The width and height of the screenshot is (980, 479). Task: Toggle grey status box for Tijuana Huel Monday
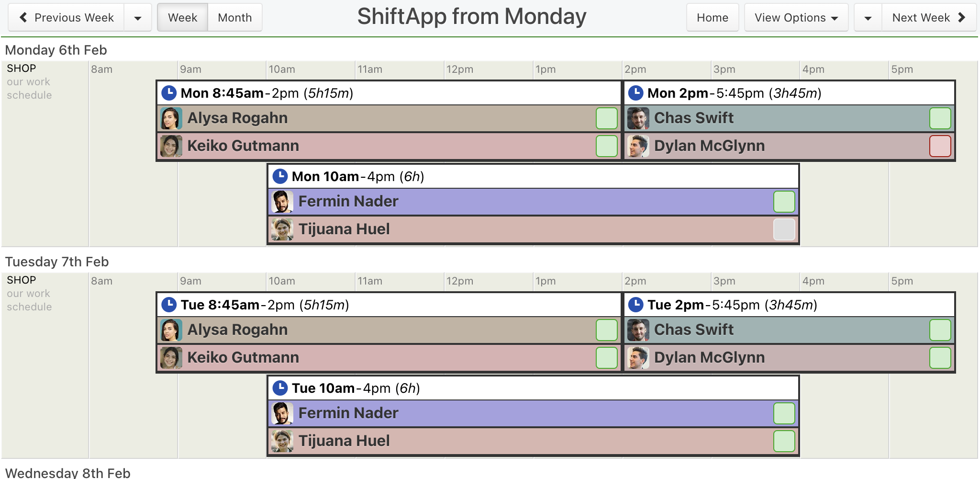pos(784,229)
